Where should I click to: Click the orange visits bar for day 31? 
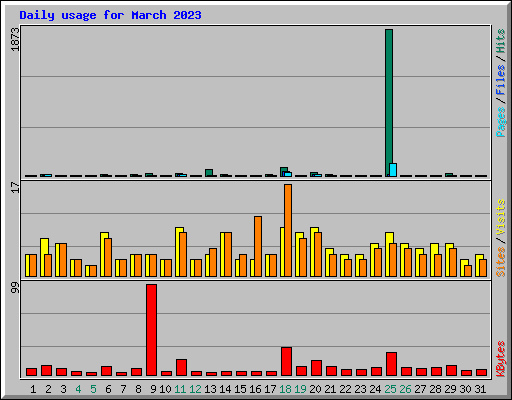[483, 268]
